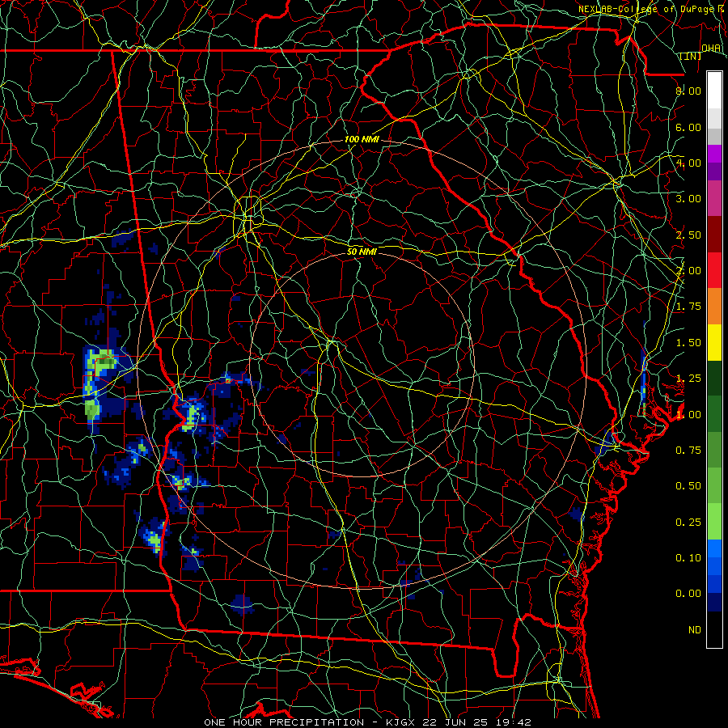The width and height of the screenshot is (728, 728).
Task: Click the (IN) units label
Action: coord(691,56)
